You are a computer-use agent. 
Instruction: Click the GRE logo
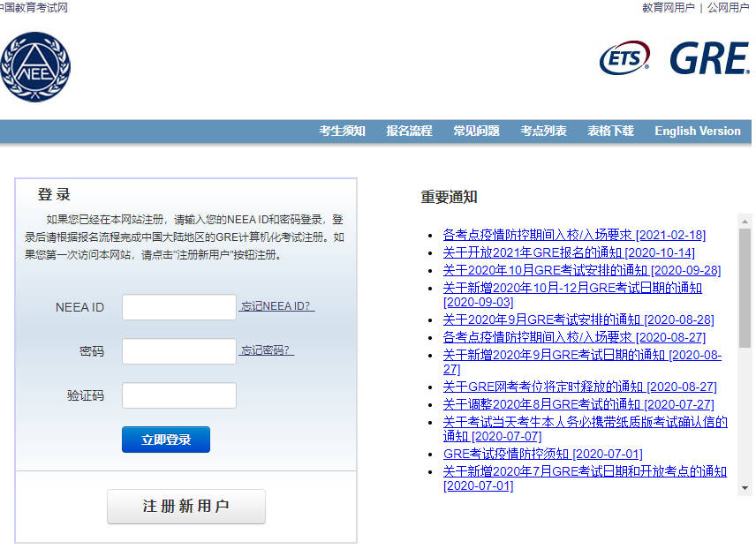point(708,58)
